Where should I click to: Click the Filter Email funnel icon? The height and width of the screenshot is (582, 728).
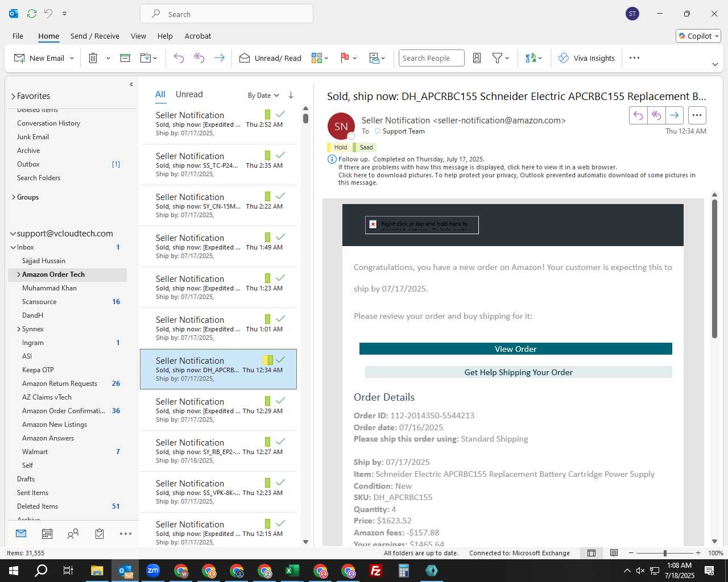click(497, 58)
